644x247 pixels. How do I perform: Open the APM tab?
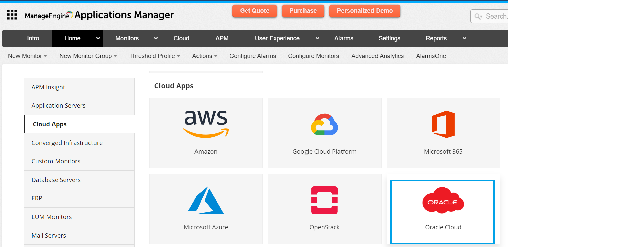pos(222,38)
